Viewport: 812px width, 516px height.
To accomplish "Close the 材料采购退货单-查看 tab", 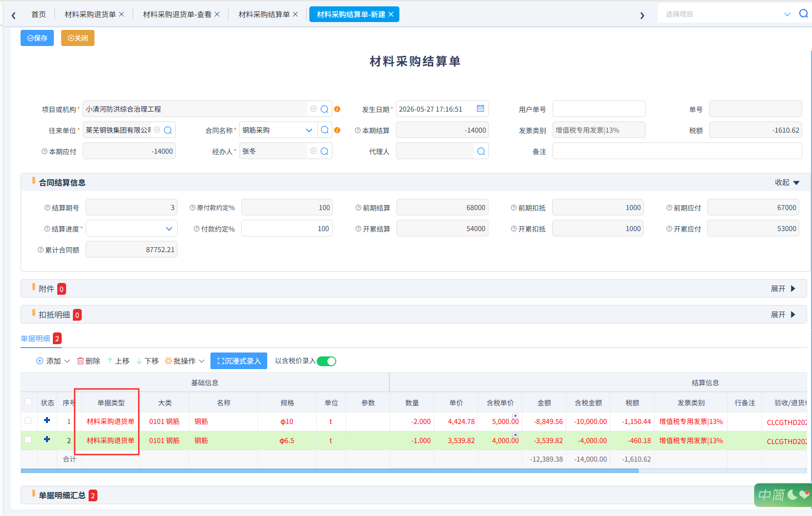I will [217, 15].
